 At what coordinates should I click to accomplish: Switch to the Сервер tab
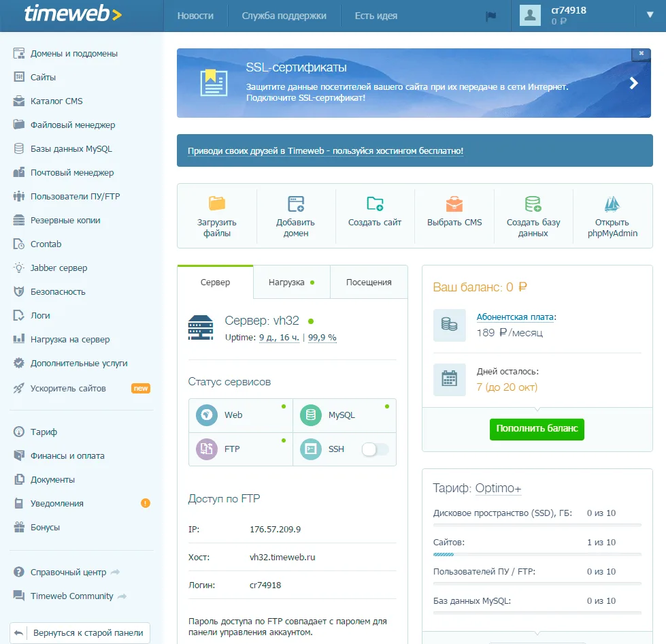point(216,283)
